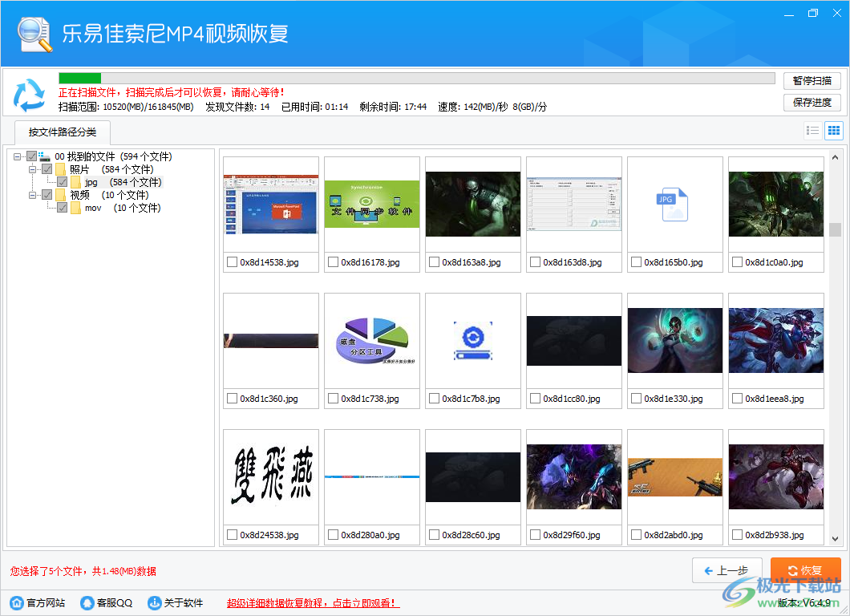Image resolution: width=850 pixels, height=616 pixels.
Task: Collapse the 视频 tree node
Action: 33,195
